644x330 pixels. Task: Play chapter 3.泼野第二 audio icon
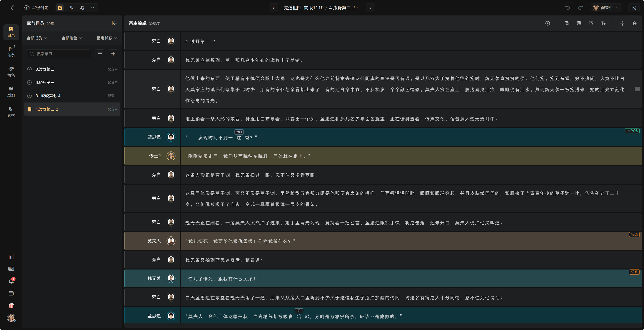pos(30,69)
